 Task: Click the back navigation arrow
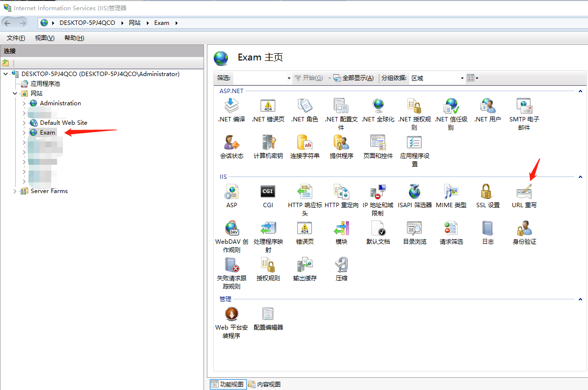(7, 23)
